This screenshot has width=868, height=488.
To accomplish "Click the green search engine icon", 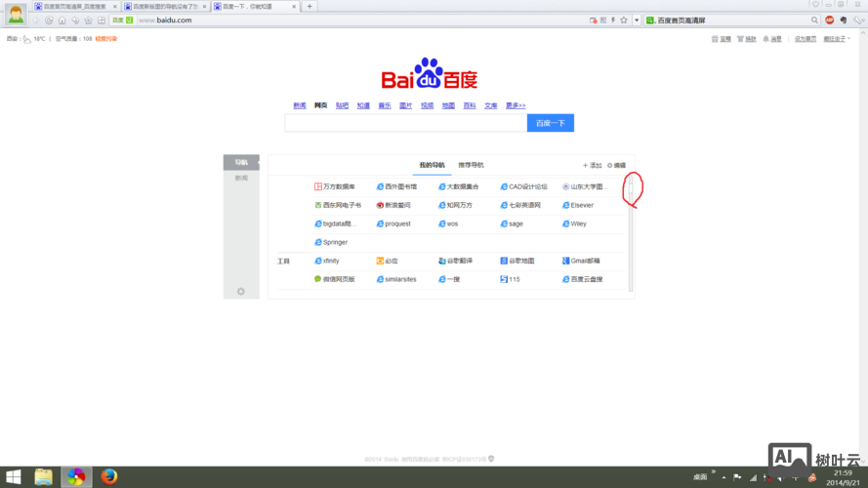I will 650,20.
